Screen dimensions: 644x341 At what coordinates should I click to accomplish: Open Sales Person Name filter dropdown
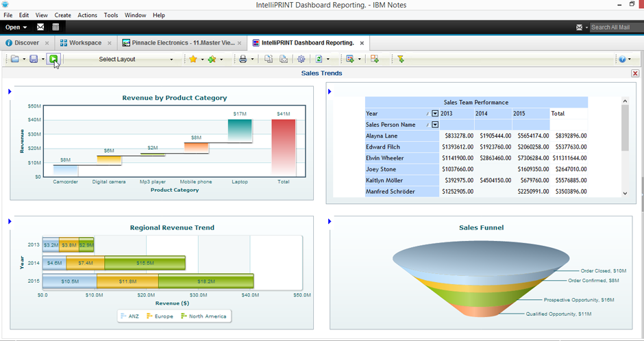(434, 125)
